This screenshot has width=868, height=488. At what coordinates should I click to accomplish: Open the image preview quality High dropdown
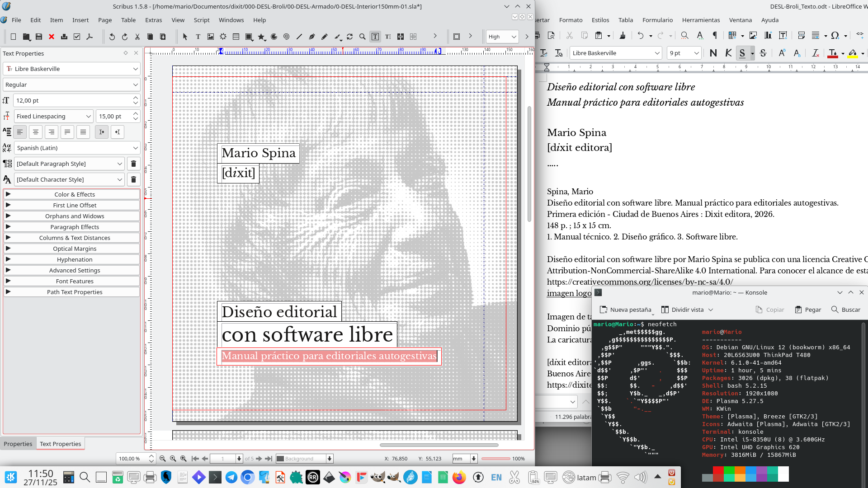point(501,37)
